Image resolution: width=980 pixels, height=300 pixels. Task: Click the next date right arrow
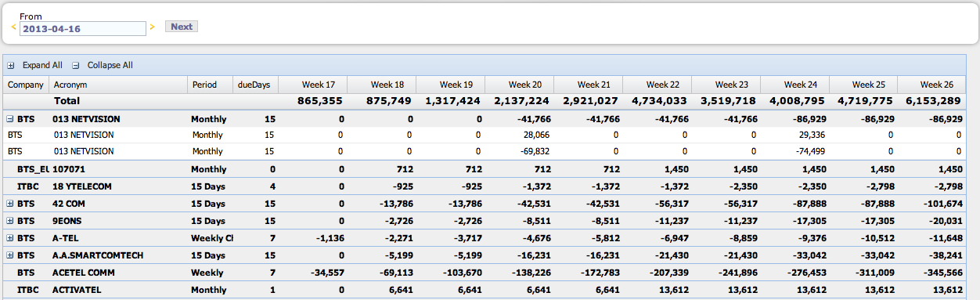coord(152,28)
